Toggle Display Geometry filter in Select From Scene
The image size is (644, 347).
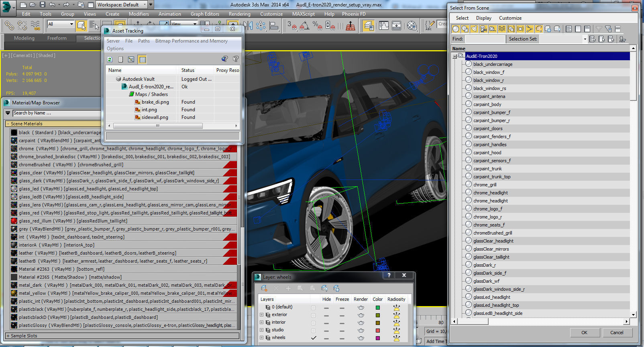pyautogui.click(x=455, y=29)
